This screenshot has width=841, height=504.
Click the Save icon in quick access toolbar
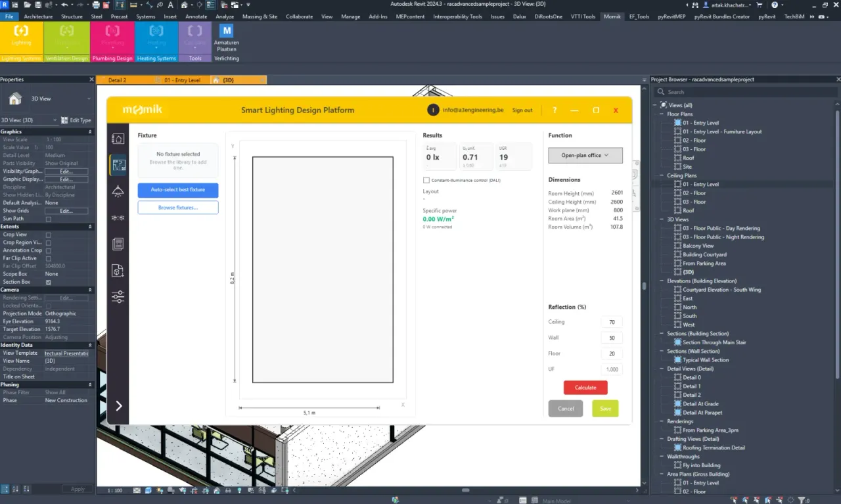click(37, 5)
